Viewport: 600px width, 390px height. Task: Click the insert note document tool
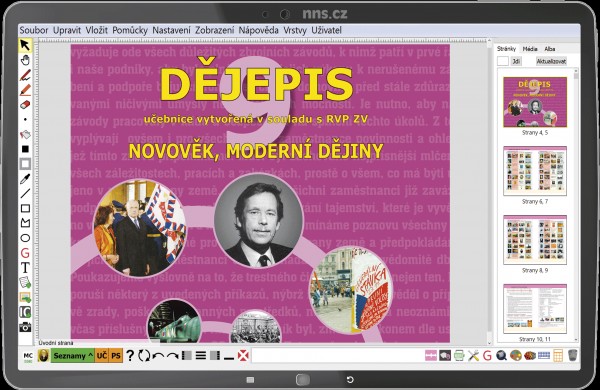(x=25, y=282)
